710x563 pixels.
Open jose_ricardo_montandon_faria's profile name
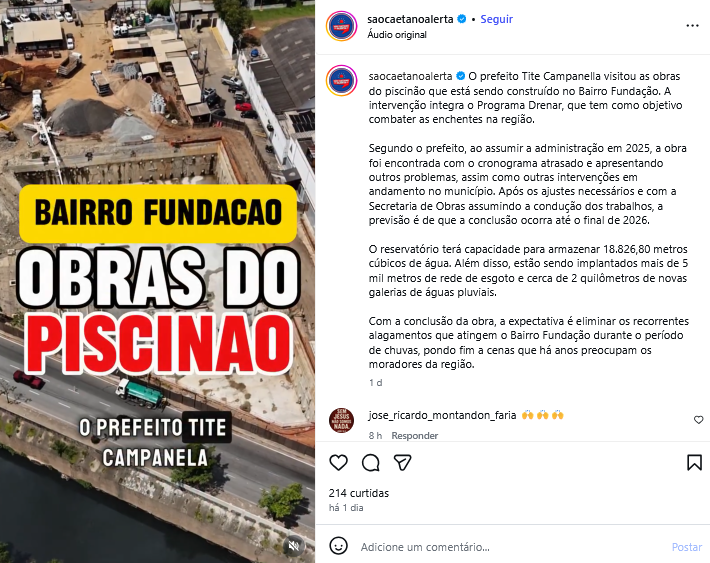pos(442,415)
